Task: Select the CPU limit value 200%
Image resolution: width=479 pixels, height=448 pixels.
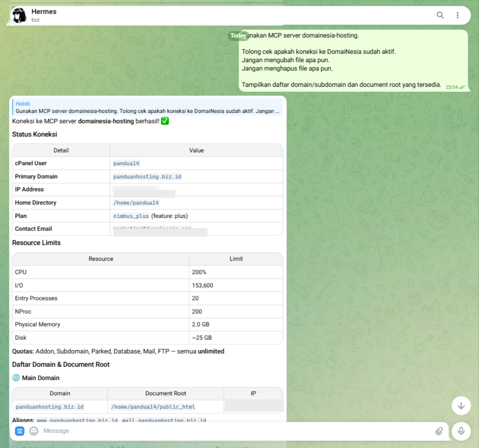Action: (x=199, y=272)
